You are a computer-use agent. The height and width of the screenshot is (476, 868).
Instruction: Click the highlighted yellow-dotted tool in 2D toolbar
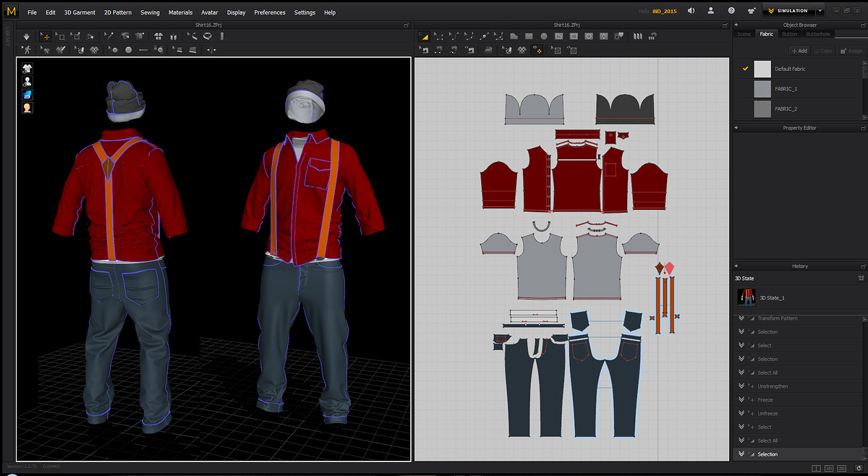tap(537, 50)
